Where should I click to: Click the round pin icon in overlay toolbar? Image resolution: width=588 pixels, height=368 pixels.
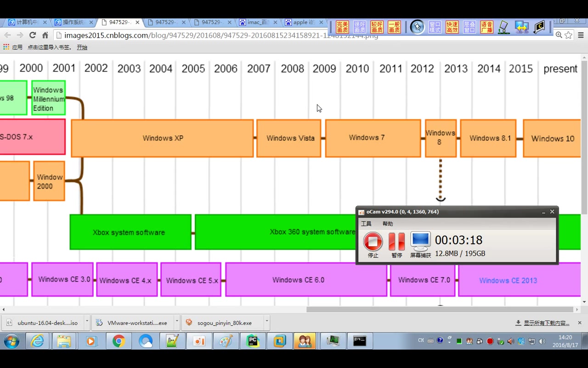point(417,27)
